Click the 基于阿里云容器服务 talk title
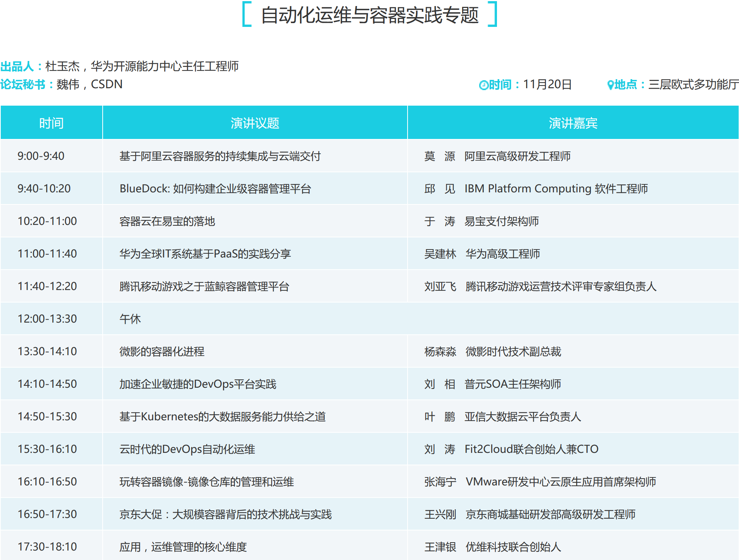 click(x=220, y=156)
